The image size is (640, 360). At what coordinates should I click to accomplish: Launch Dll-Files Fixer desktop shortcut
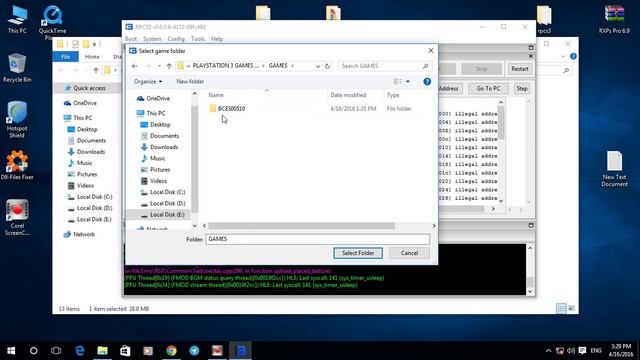coord(17,165)
